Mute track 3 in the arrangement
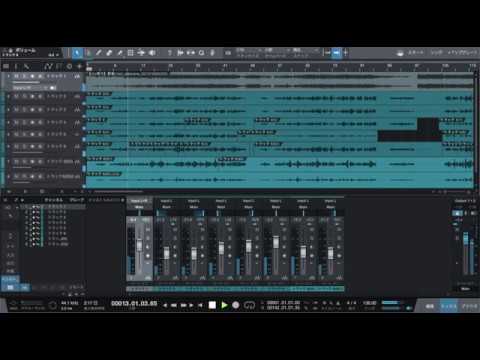Screen dimensions: 480x360 [x=16, y=110]
